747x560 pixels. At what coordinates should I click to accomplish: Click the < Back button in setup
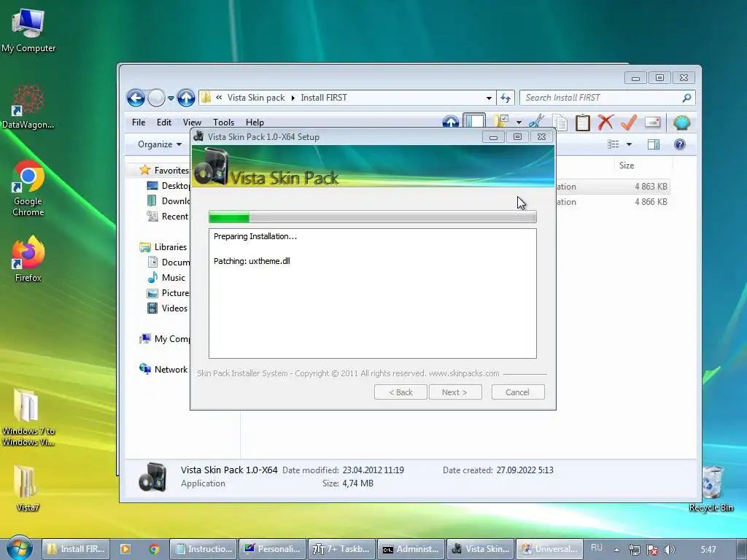coord(400,392)
